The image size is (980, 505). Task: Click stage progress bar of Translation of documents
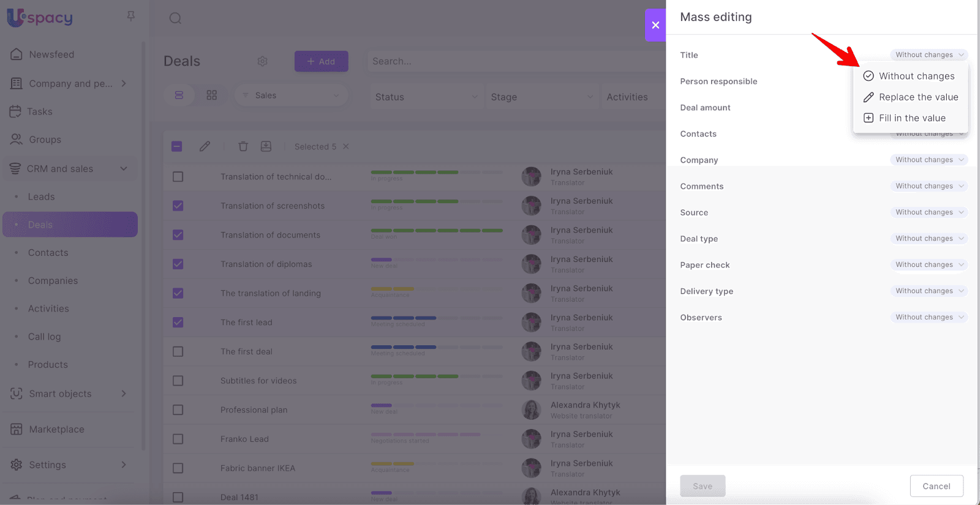(x=437, y=231)
